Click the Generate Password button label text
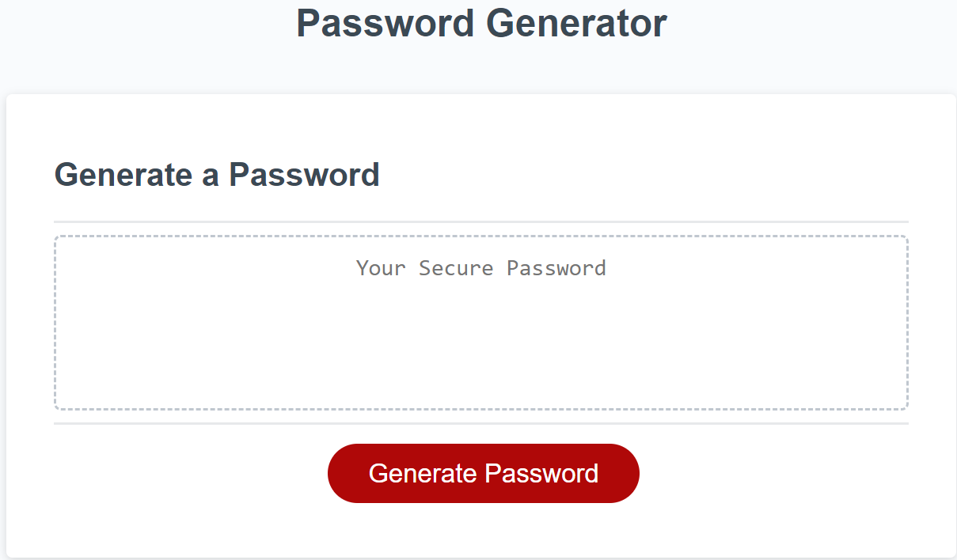The width and height of the screenshot is (957, 560). pyautogui.click(x=483, y=473)
